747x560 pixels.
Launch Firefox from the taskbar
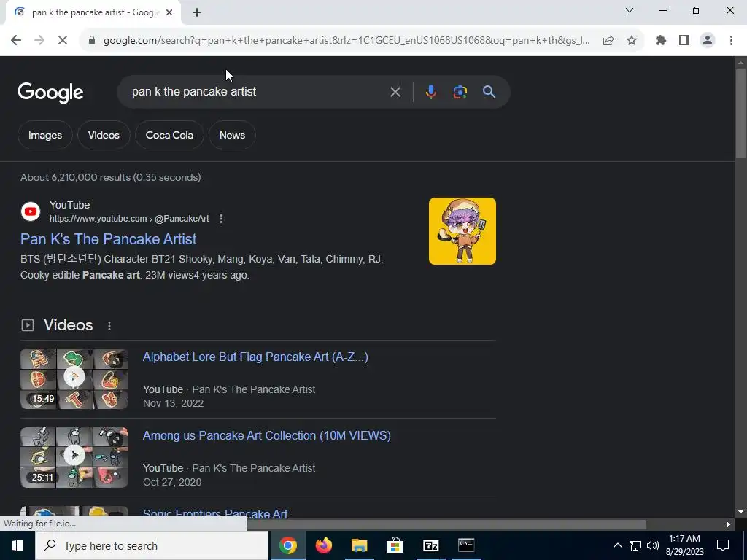[x=323, y=545]
